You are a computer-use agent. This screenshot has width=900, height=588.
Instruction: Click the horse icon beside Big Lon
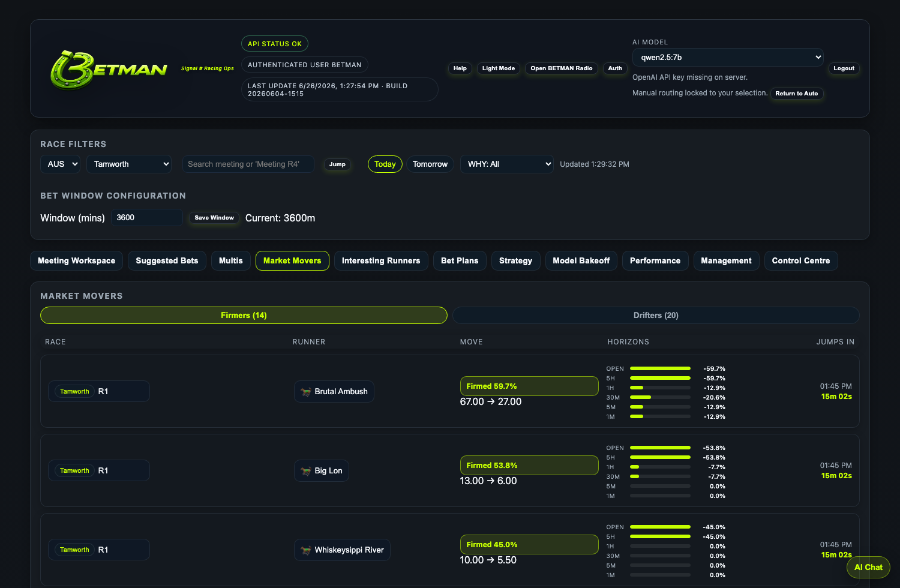(306, 471)
